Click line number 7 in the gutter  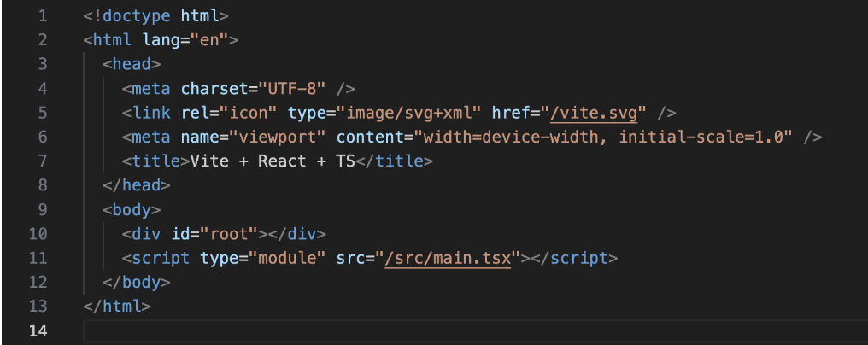(x=42, y=161)
